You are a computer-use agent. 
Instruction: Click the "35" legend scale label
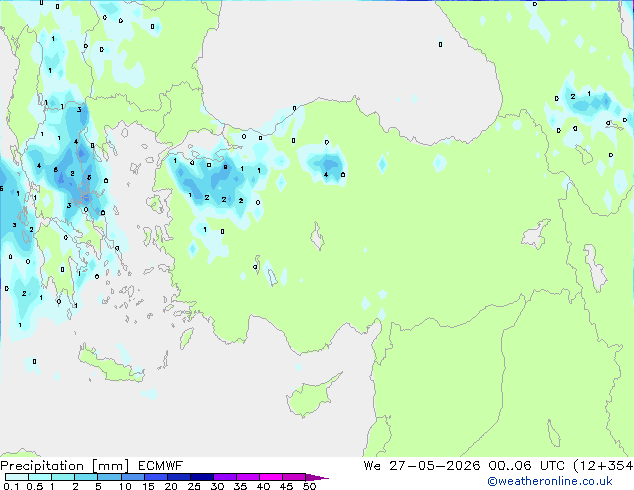[240, 486]
